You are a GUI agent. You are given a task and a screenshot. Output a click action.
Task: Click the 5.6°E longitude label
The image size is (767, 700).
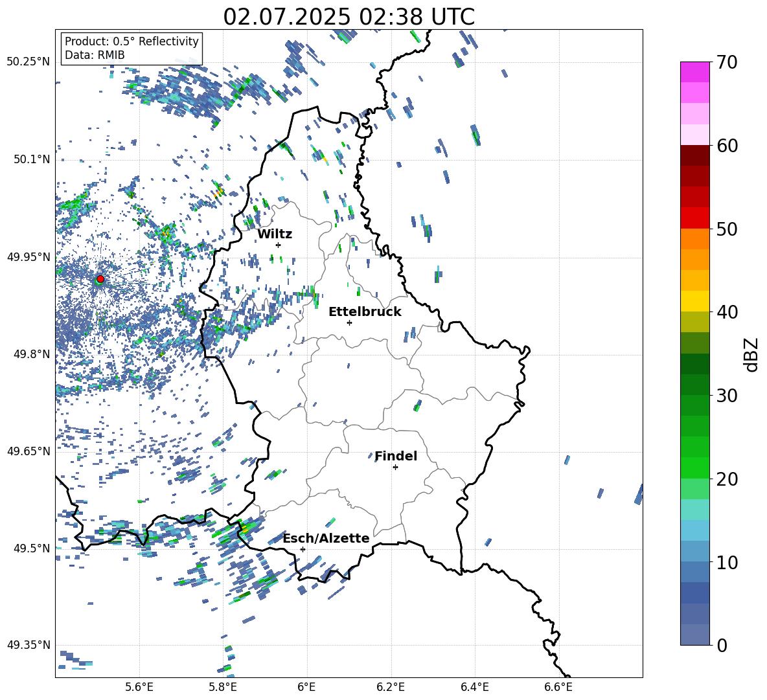(x=139, y=687)
